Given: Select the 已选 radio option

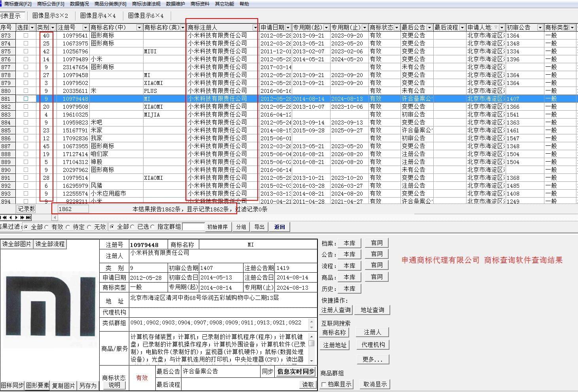Looking at the screenshot, I should (133, 227).
